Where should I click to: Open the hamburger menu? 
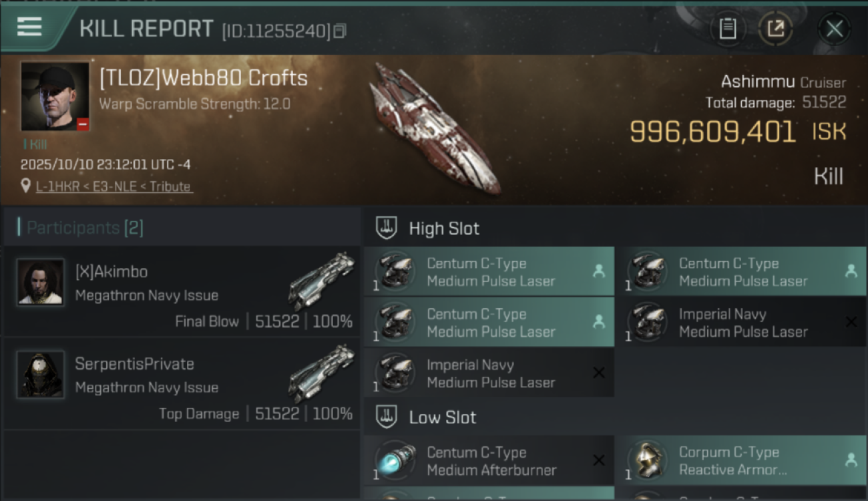tap(30, 27)
